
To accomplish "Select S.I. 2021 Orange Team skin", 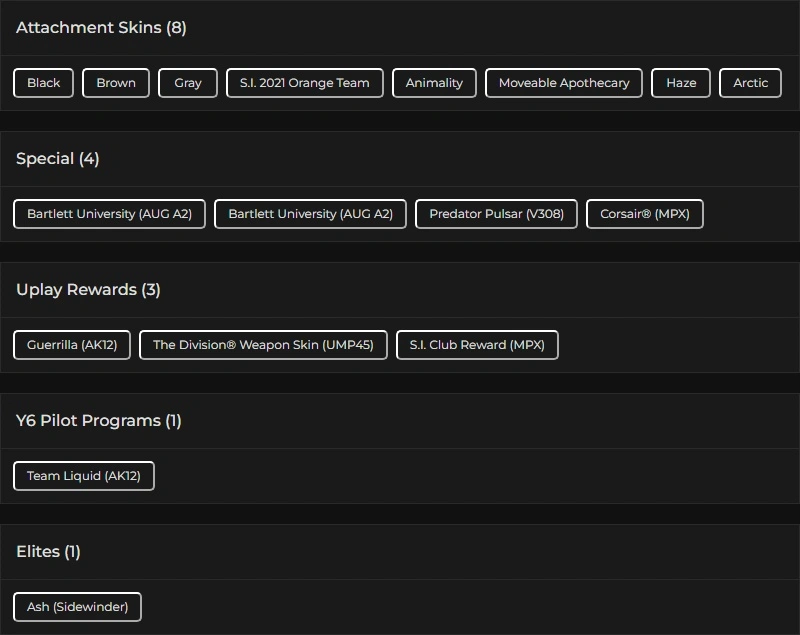I will click(305, 83).
